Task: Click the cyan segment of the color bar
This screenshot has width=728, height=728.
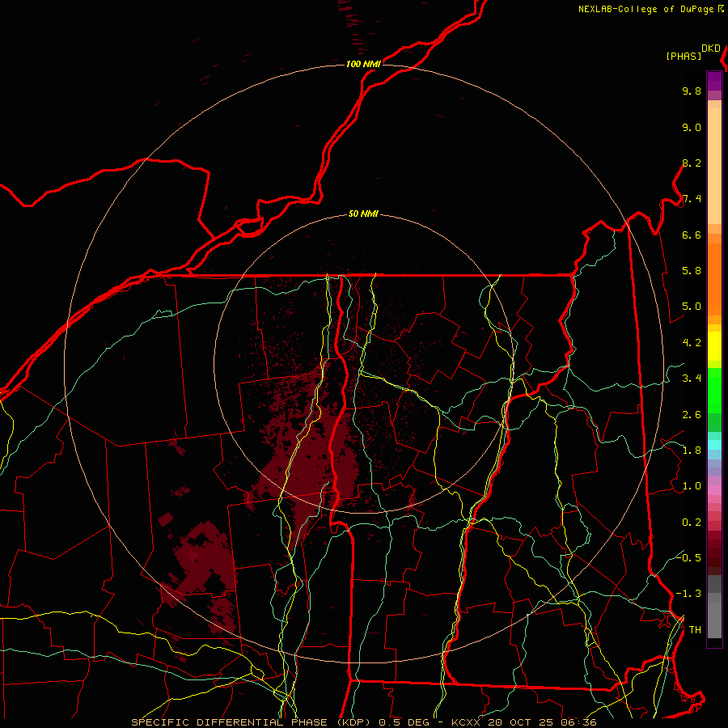Action: tap(714, 445)
